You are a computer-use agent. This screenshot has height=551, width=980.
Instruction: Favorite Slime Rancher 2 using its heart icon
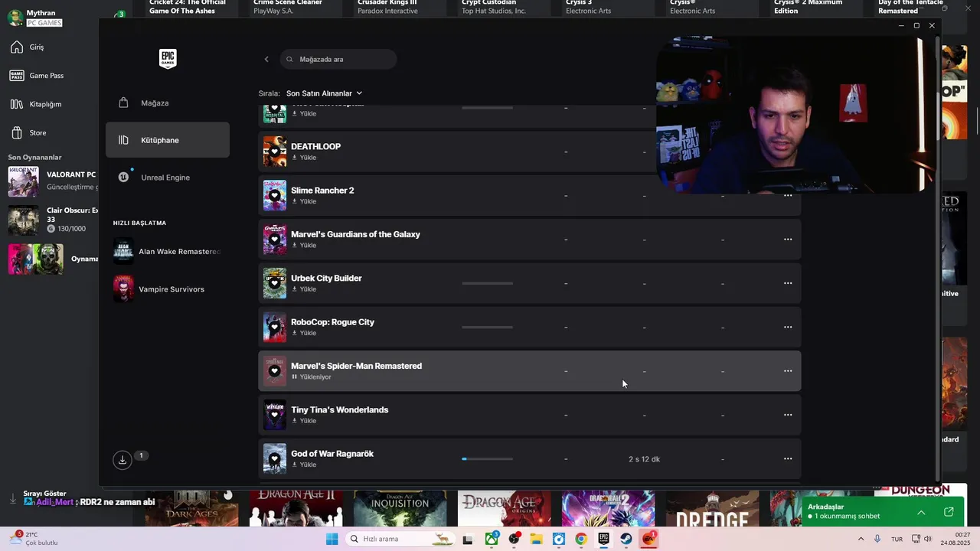tap(275, 195)
